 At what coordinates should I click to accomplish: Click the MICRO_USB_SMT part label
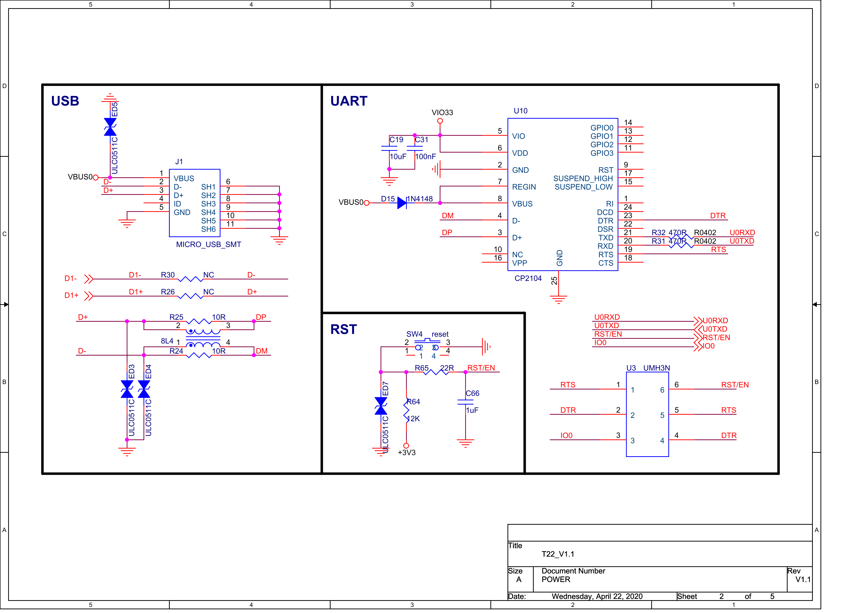(x=208, y=244)
